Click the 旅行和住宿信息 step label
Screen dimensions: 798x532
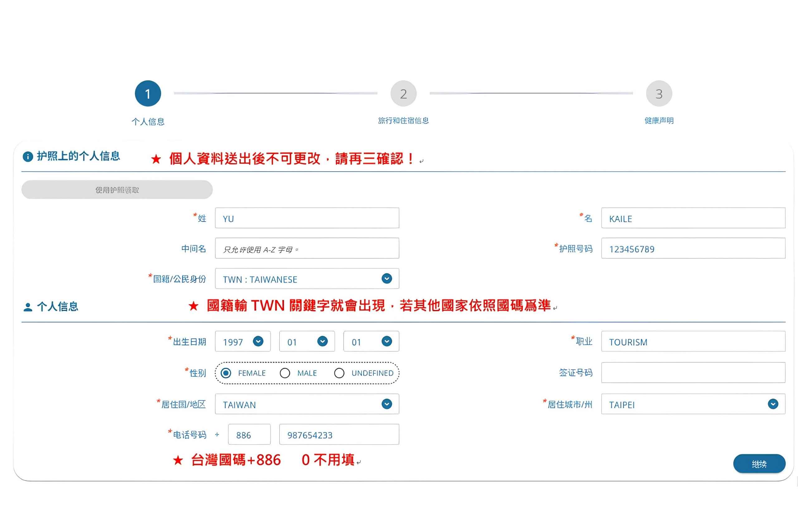pyautogui.click(x=403, y=120)
